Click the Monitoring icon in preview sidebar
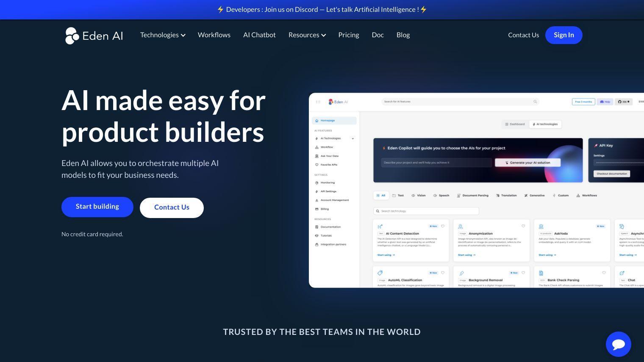 (x=317, y=183)
